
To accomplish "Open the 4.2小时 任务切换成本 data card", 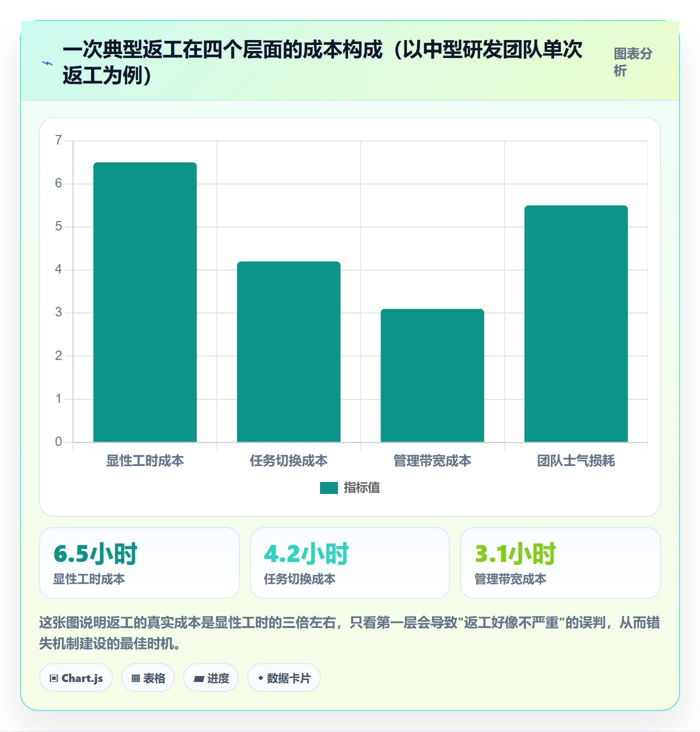I will coord(350,563).
